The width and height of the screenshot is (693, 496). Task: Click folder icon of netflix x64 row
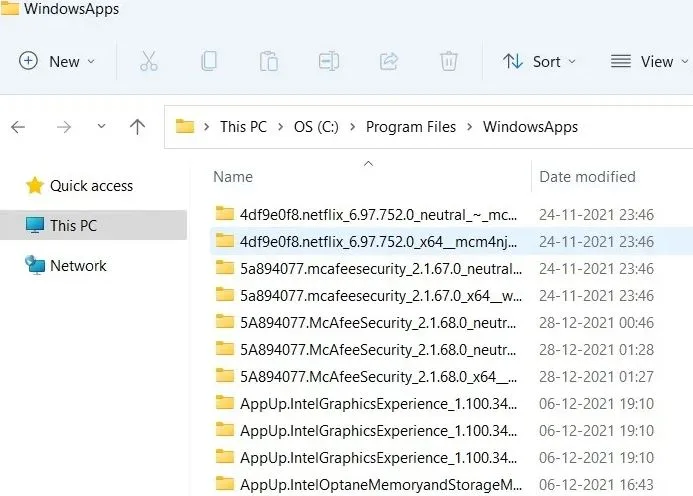225,240
